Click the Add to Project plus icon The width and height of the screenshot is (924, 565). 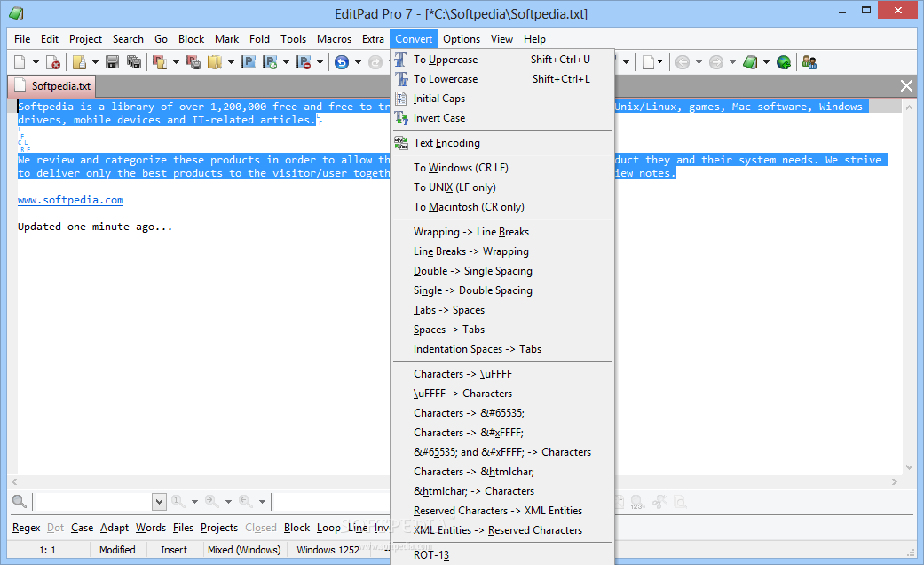tap(270, 62)
